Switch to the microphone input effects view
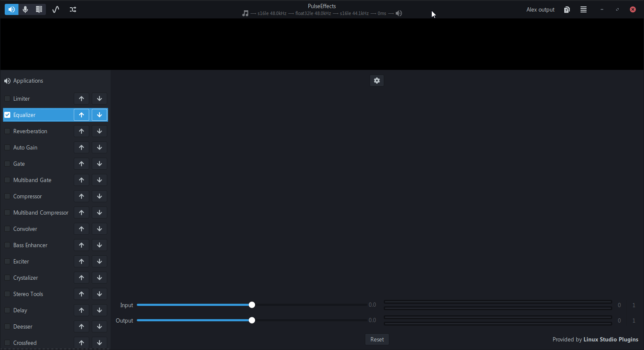The image size is (644, 350). [25, 9]
